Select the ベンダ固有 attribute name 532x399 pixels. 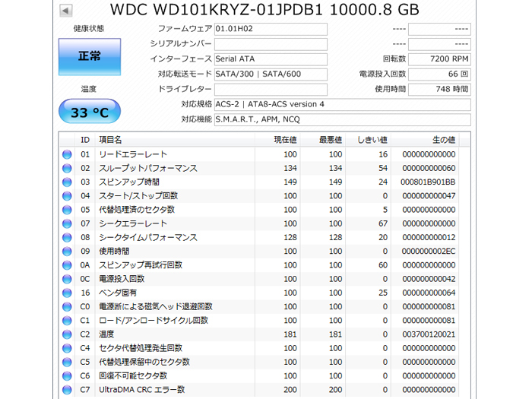coord(118,293)
